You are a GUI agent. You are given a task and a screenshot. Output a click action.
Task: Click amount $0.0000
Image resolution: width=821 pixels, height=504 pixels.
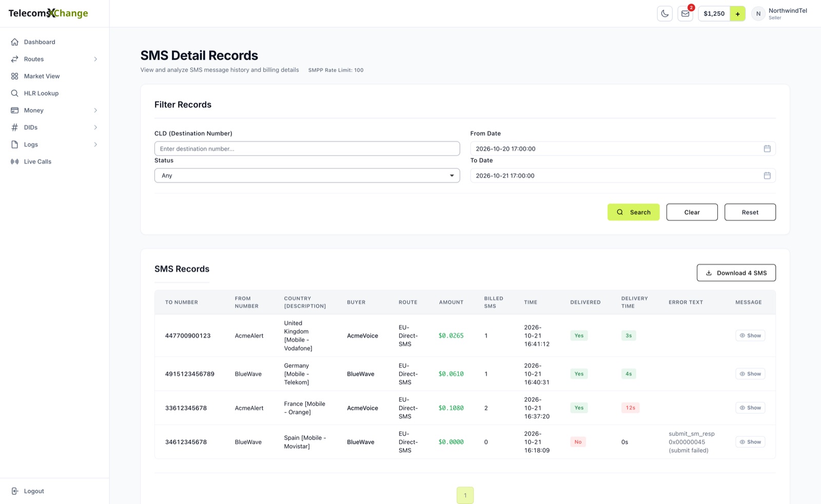(451, 442)
